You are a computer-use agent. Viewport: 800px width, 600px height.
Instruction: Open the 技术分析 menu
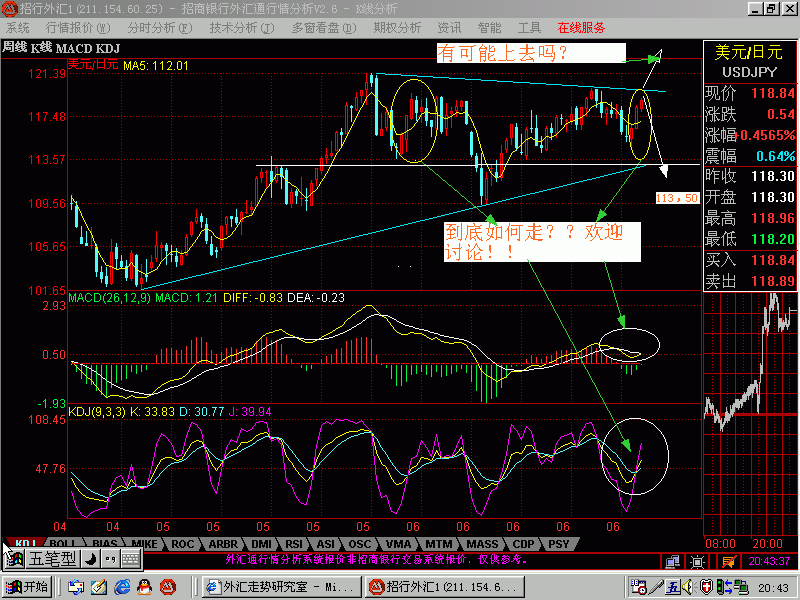coord(241,28)
